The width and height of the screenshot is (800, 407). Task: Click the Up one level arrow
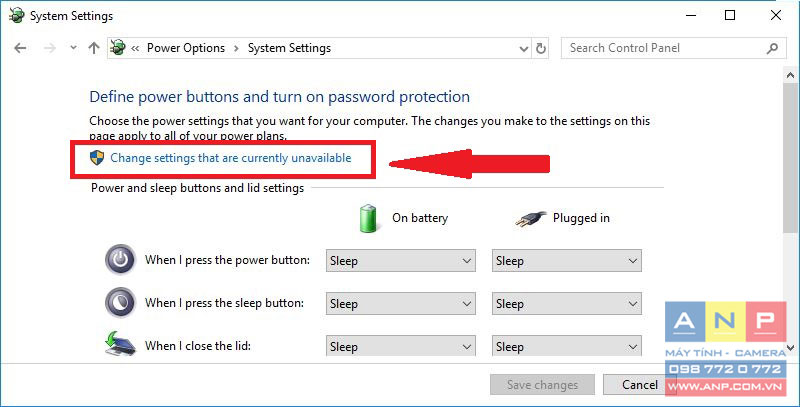click(94, 48)
